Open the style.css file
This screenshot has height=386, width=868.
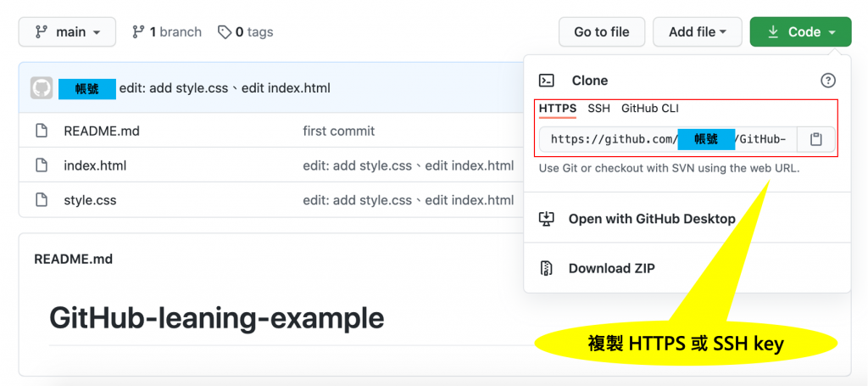pos(90,200)
